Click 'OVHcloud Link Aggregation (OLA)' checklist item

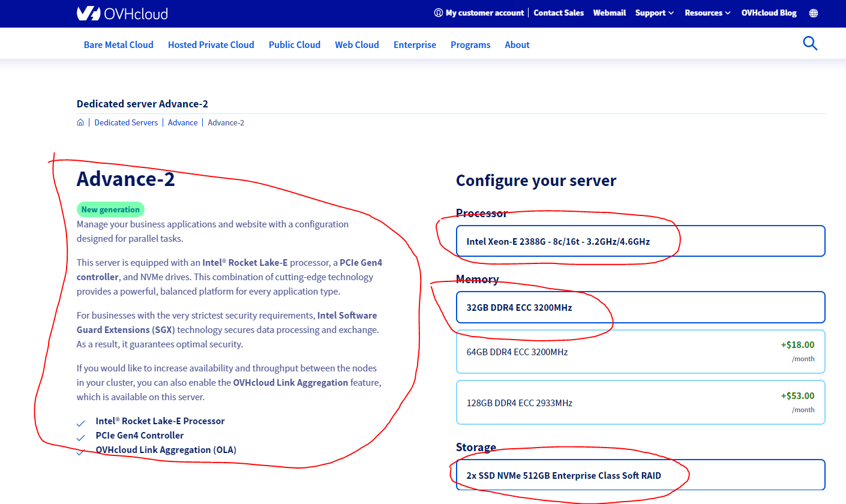pyautogui.click(x=166, y=449)
